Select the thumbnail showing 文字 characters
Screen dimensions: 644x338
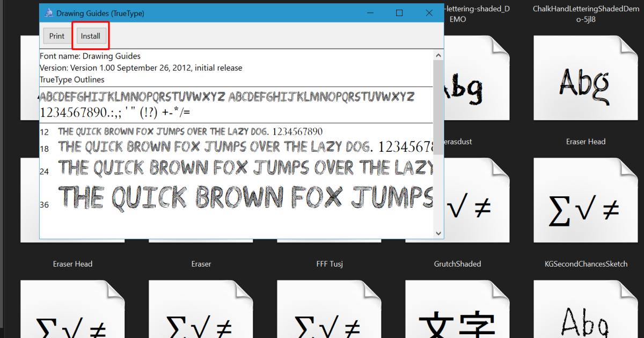pos(458,314)
